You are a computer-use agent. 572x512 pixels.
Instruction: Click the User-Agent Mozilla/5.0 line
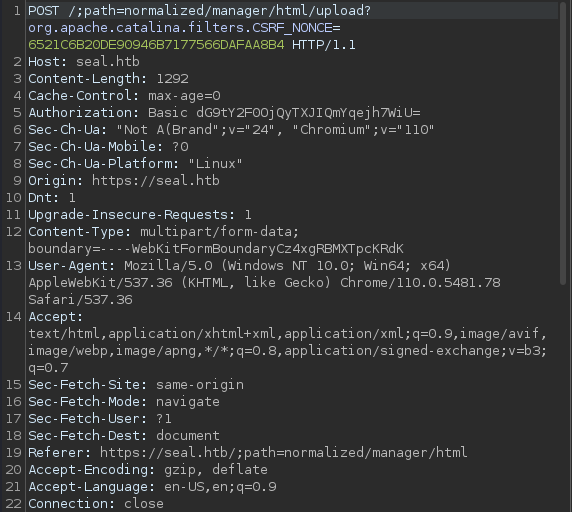tap(240, 265)
